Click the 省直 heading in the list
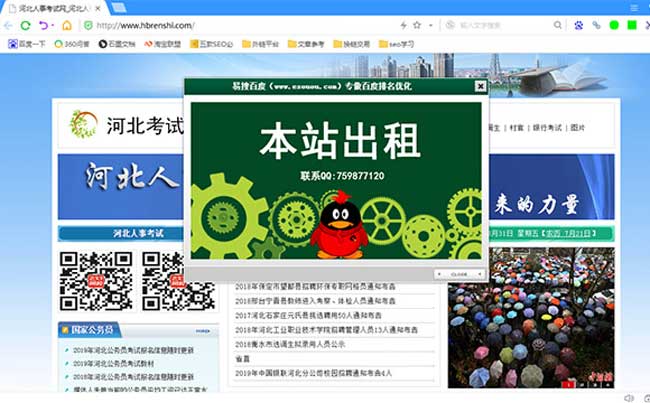The width and height of the screenshot is (650, 403). click(x=243, y=359)
